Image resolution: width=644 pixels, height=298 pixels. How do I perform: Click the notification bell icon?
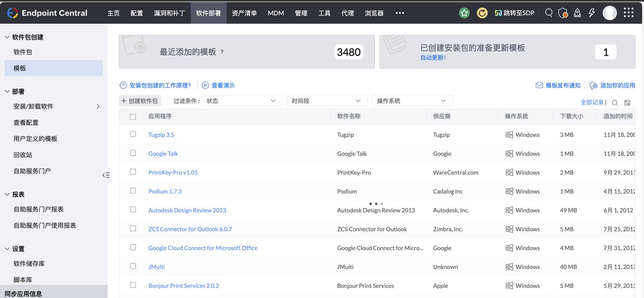click(577, 13)
